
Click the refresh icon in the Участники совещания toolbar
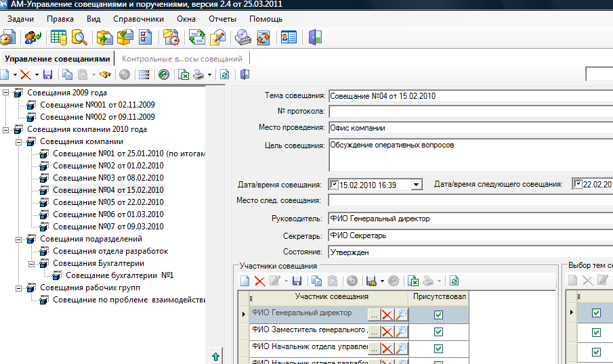click(454, 280)
